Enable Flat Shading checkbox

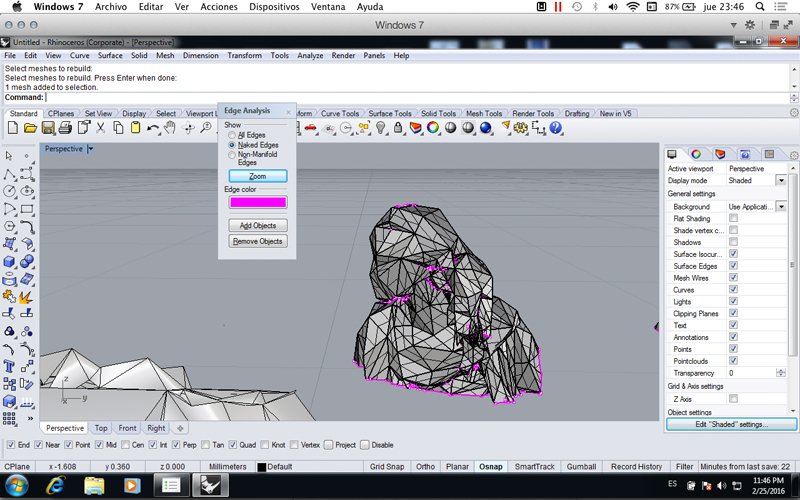(733, 218)
